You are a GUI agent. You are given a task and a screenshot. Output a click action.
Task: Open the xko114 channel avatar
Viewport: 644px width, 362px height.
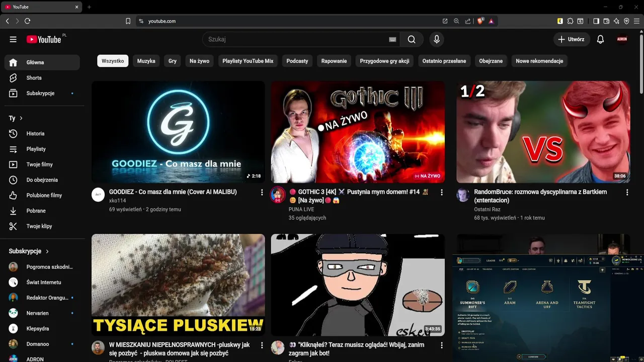click(98, 195)
